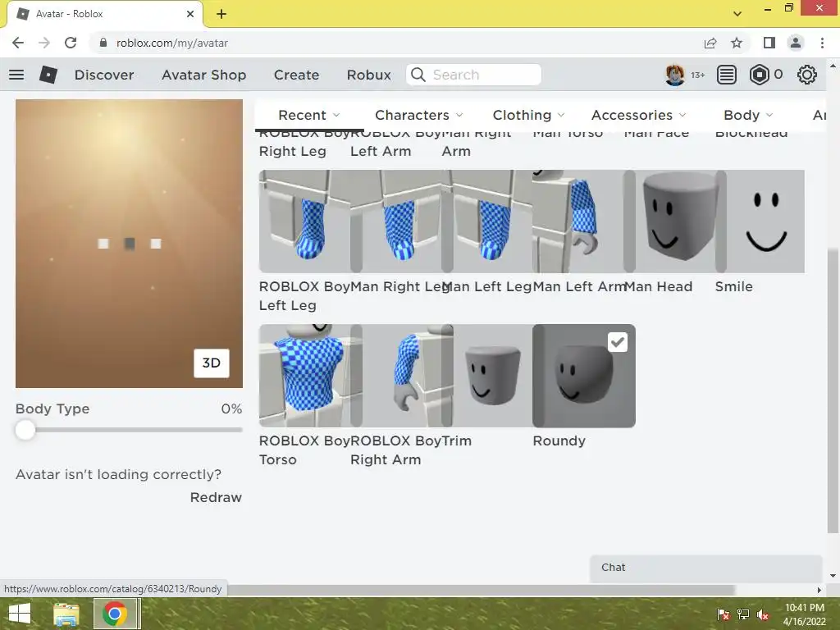Viewport: 840px width, 630px height.
Task: Open the Chrome three-dot menu
Action: pyautogui.click(x=822, y=43)
